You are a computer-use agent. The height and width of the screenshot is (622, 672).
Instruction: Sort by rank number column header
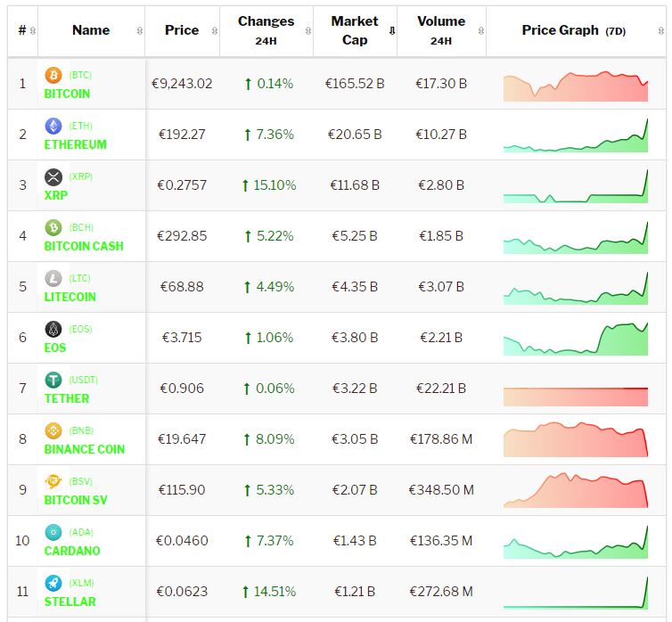pos(22,30)
